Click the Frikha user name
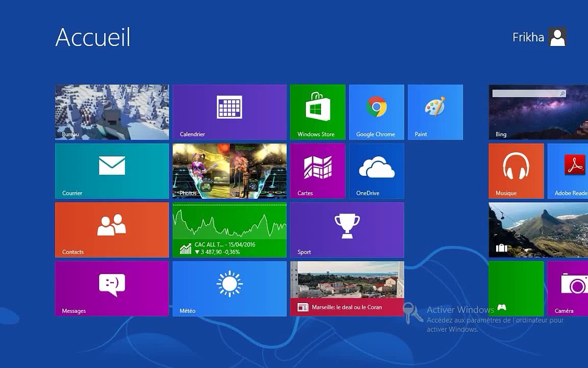588x368 pixels. [x=528, y=37]
